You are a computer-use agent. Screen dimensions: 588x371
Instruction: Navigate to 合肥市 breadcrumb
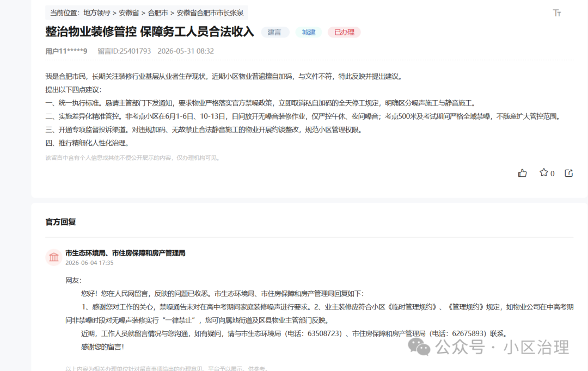[158, 13]
